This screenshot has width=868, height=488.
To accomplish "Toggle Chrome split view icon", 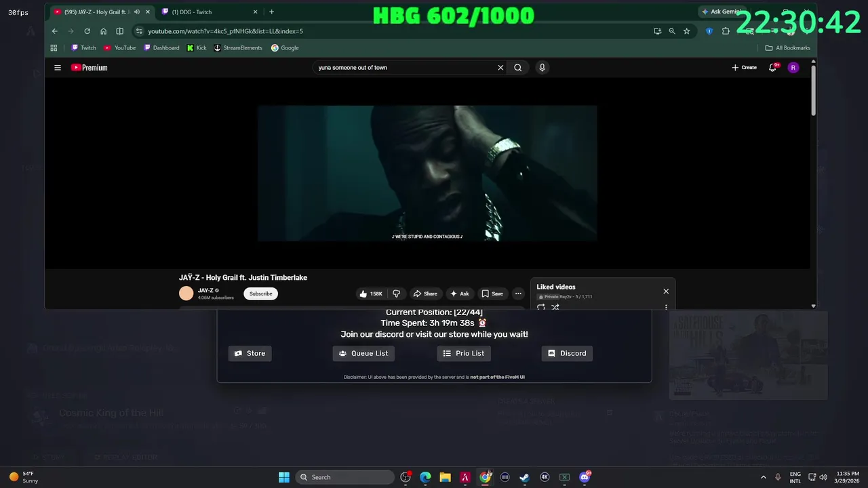I will [x=119, y=31].
